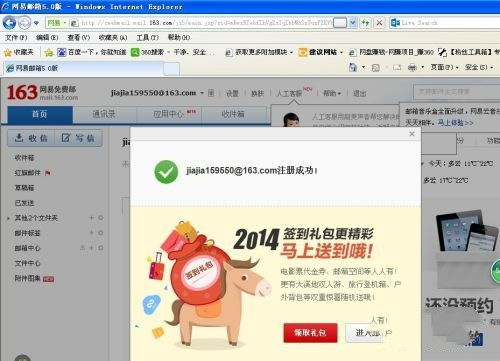The height and width of the screenshot is (361, 500).
Task: Open the 页面 menu dropdown
Action: click(445, 67)
